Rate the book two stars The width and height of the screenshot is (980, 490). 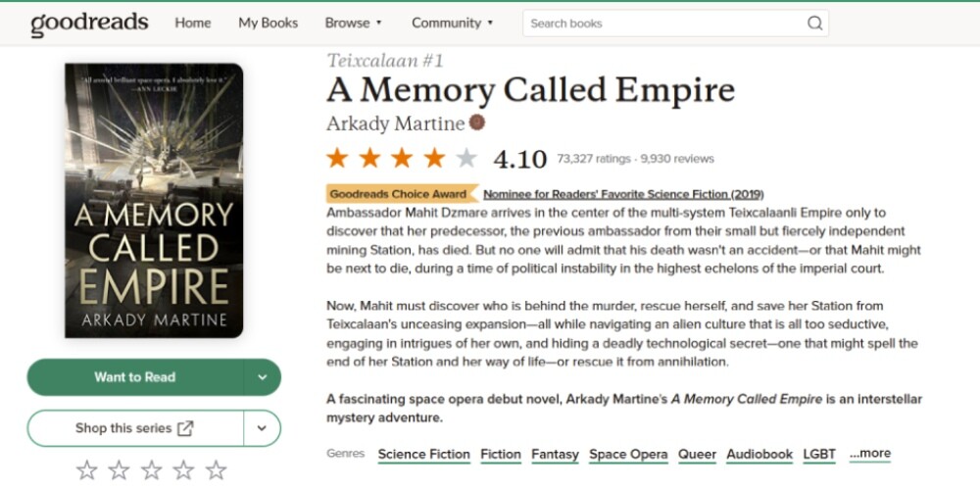tap(120, 470)
